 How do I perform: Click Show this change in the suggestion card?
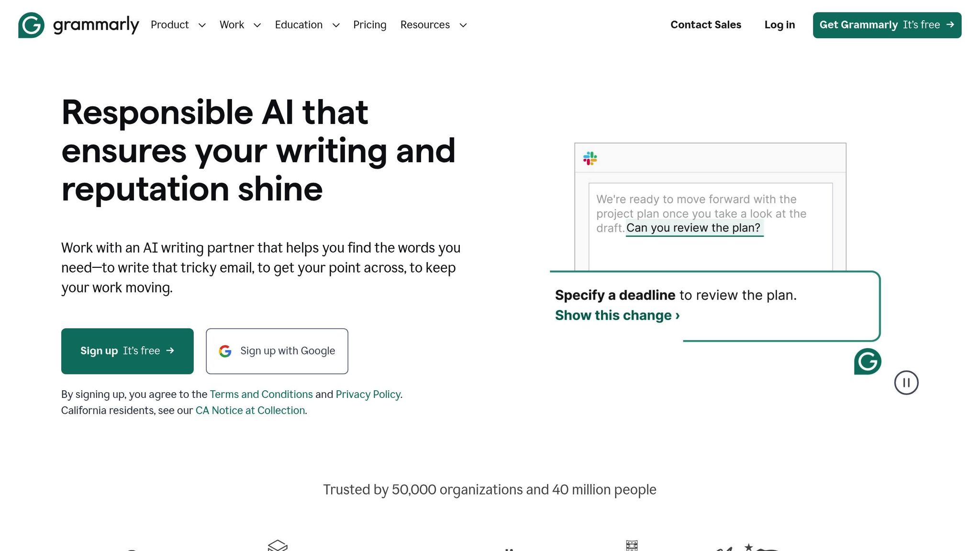[x=616, y=315]
